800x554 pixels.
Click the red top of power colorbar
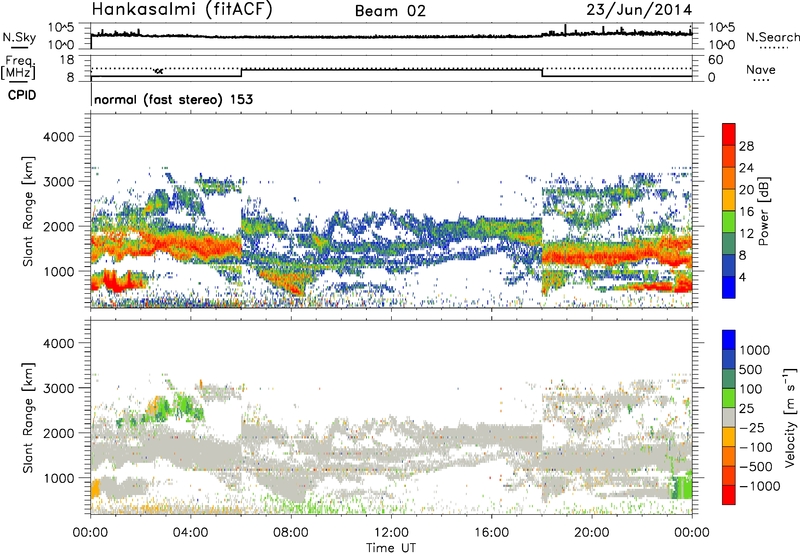pos(729,134)
